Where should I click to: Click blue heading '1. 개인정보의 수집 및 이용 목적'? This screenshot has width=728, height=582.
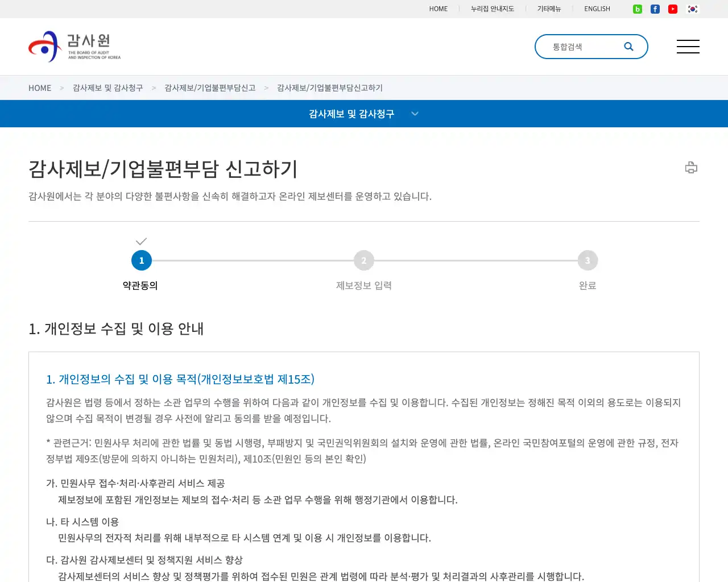click(180, 379)
